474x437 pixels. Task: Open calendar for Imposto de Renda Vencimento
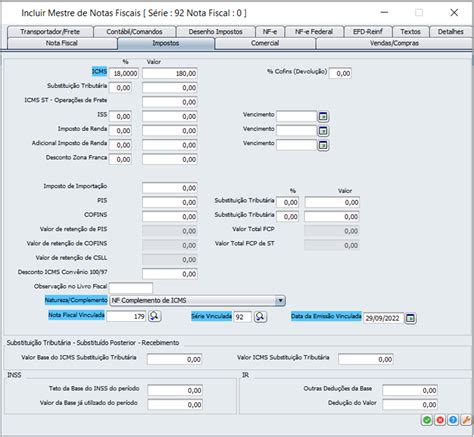tap(323, 131)
